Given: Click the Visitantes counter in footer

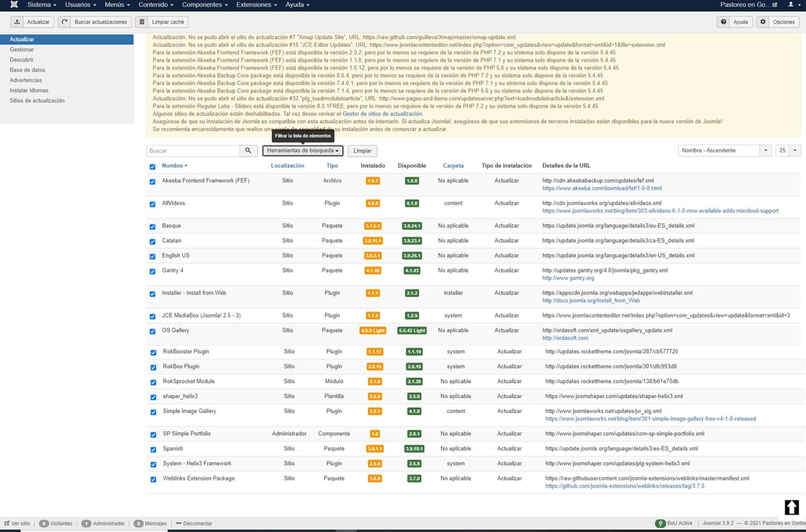Looking at the screenshot, I should [x=56, y=523].
